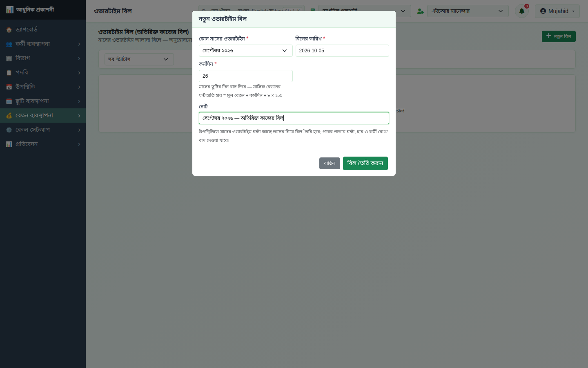This screenshot has width=588, height=368.
Task: Click the বিলের তারিখ date field
Action: point(342,51)
